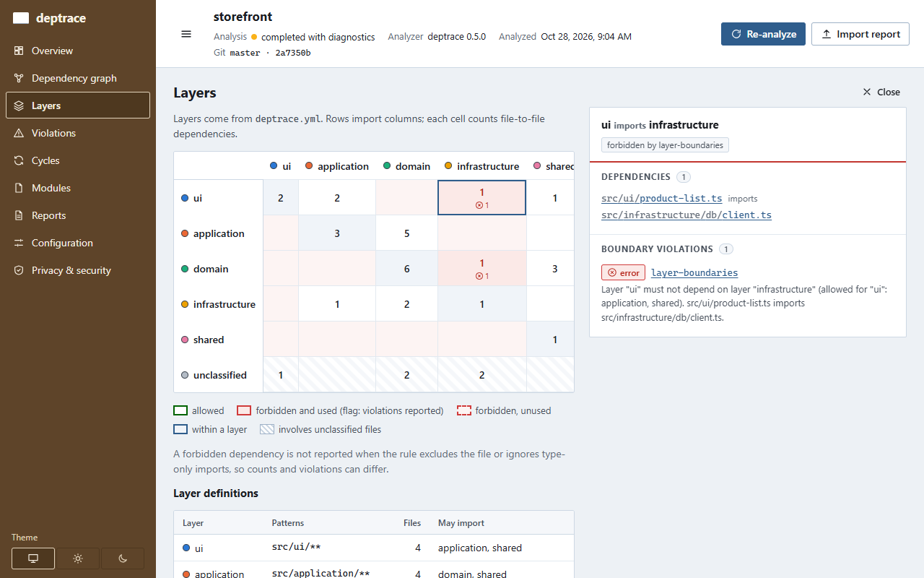Select application to domain cell showing 5
The height and width of the screenshot is (578, 924).
pyautogui.click(x=407, y=233)
